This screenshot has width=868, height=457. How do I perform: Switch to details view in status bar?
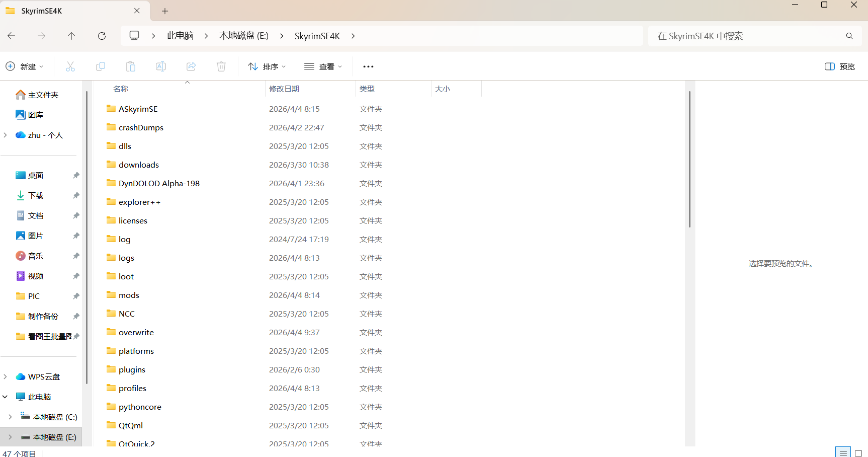[x=843, y=453]
